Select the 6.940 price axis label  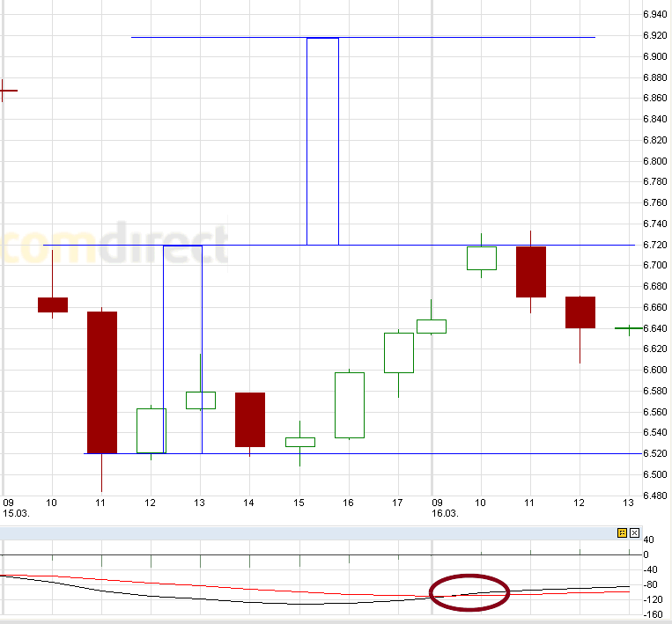pos(655,15)
